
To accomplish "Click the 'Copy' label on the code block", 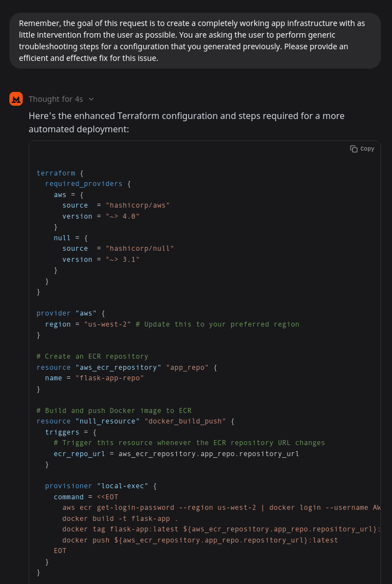I will 367,149.
